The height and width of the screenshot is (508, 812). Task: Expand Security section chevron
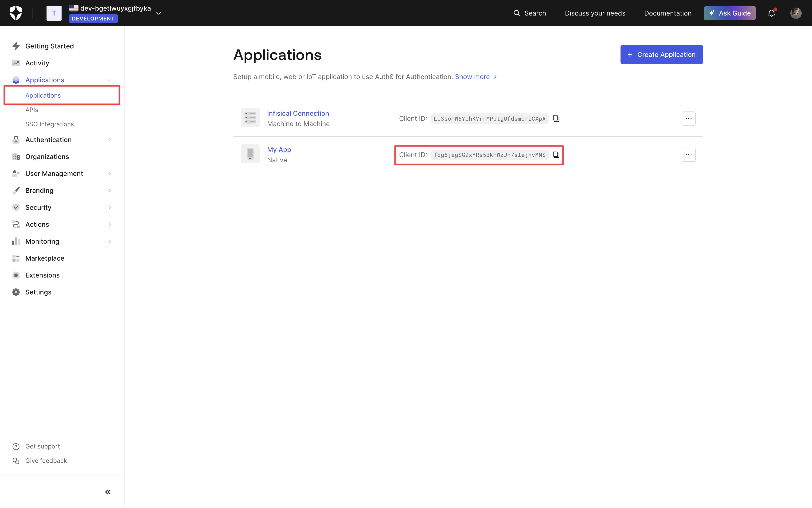point(109,207)
